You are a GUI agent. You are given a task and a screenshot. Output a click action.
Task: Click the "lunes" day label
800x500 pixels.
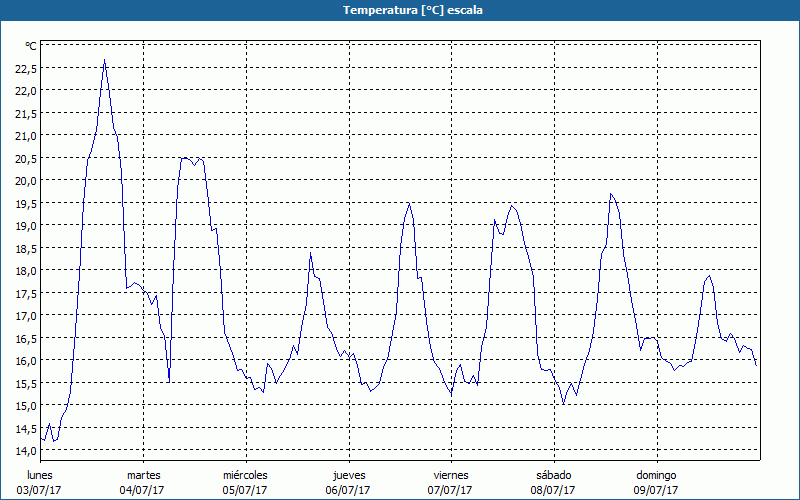click(x=40, y=475)
